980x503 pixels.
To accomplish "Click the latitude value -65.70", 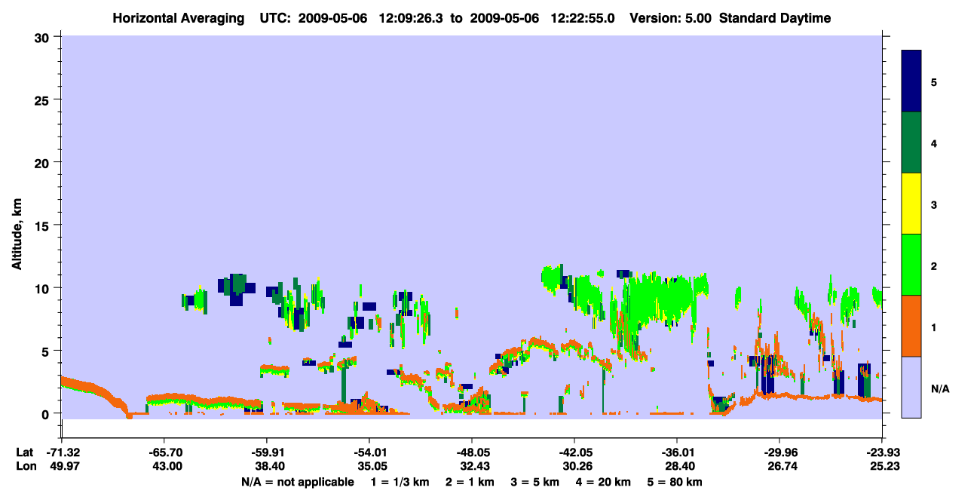I will [x=164, y=452].
